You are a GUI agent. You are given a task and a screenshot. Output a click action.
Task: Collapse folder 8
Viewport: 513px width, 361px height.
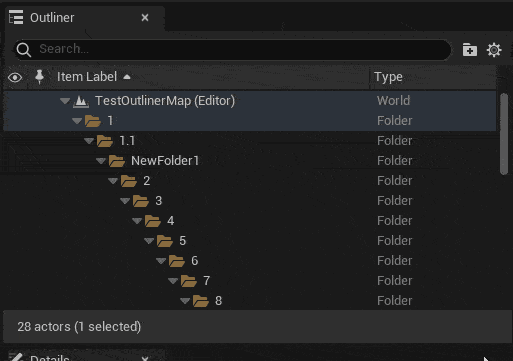(185, 301)
